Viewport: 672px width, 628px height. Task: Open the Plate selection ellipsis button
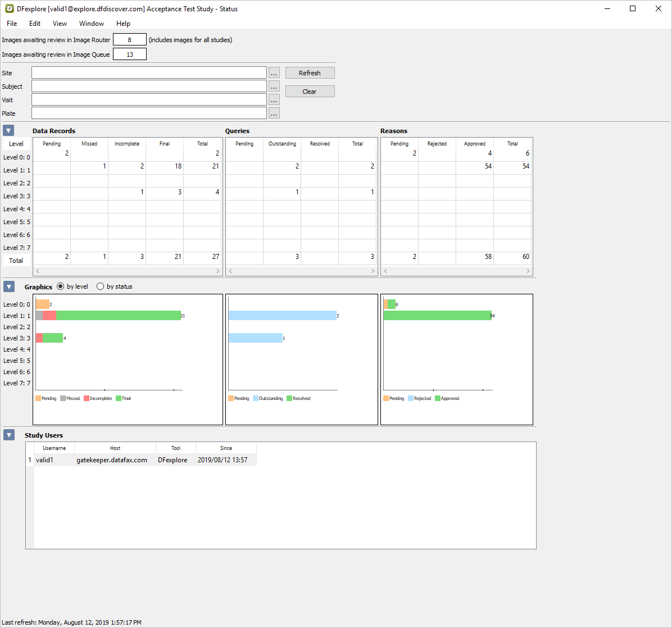pos(274,113)
